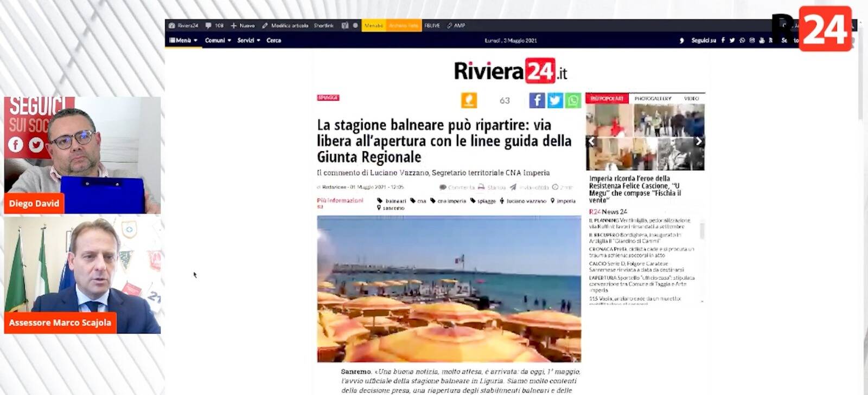Click the cna imperia tag
Image resolution: width=868 pixels, height=395 pixels.
[448, 201]
